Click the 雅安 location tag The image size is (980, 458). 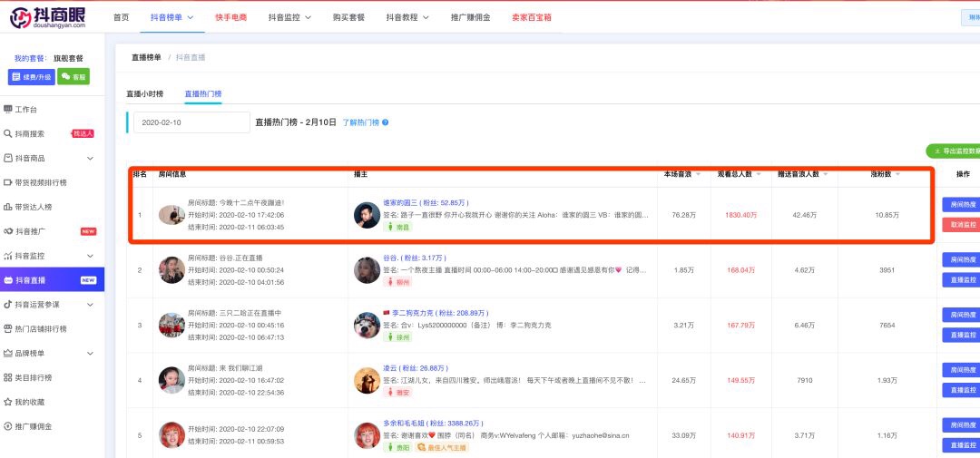click(x=398, y=392)
